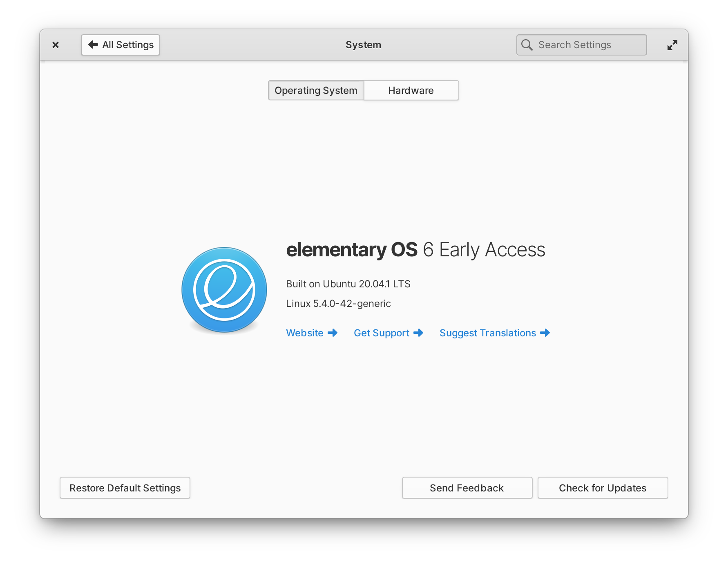
Task: Restore Default Settings
Action: click(125, 488)
